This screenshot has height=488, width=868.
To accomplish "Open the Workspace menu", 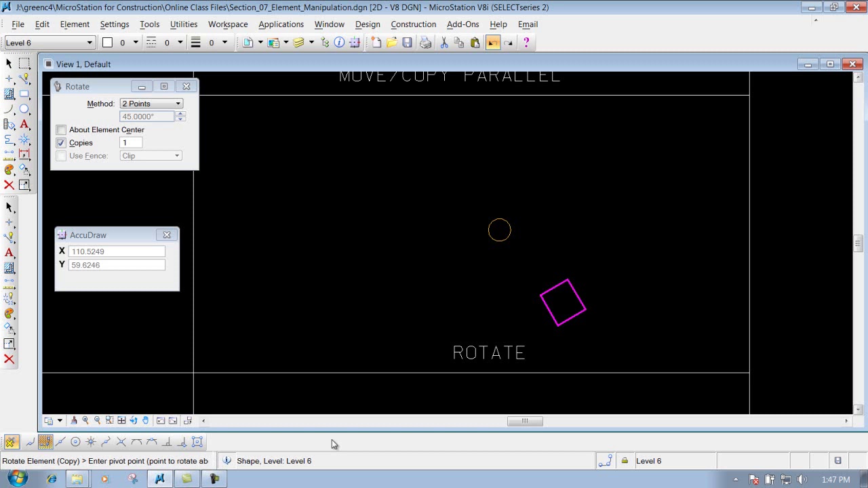I will 228,24.
